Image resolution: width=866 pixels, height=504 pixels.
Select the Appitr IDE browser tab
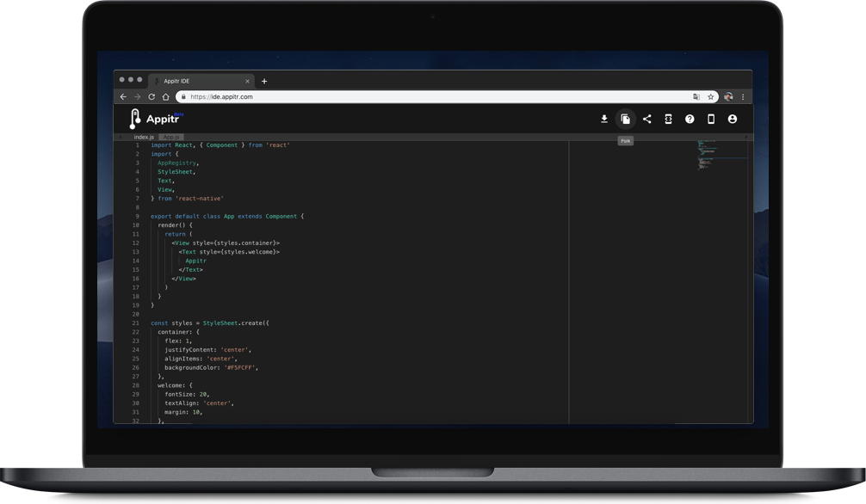[x=201, y=81]
